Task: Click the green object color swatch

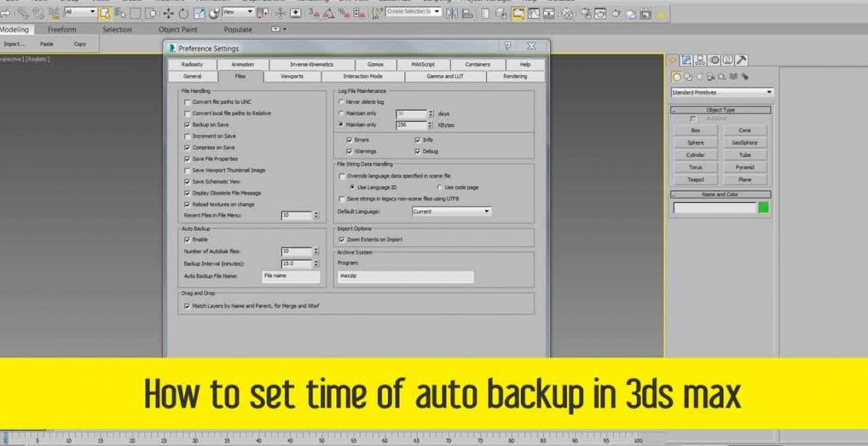Action: pyautogui.click(x=764, y=208)
